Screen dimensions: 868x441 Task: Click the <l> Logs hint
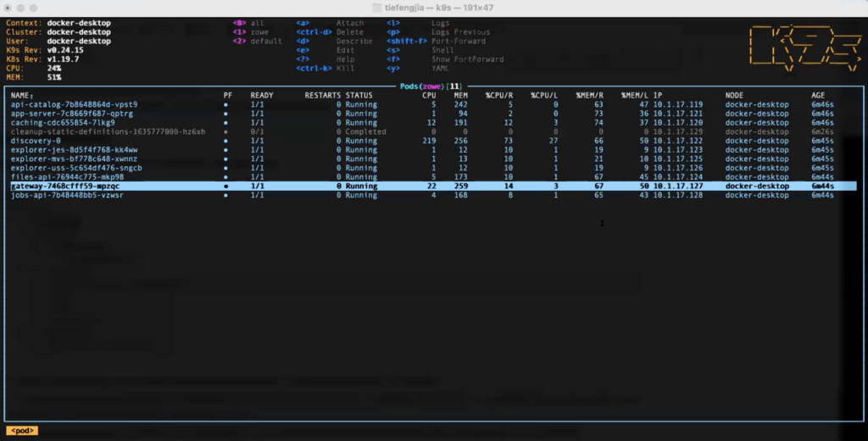pos(418,23)
